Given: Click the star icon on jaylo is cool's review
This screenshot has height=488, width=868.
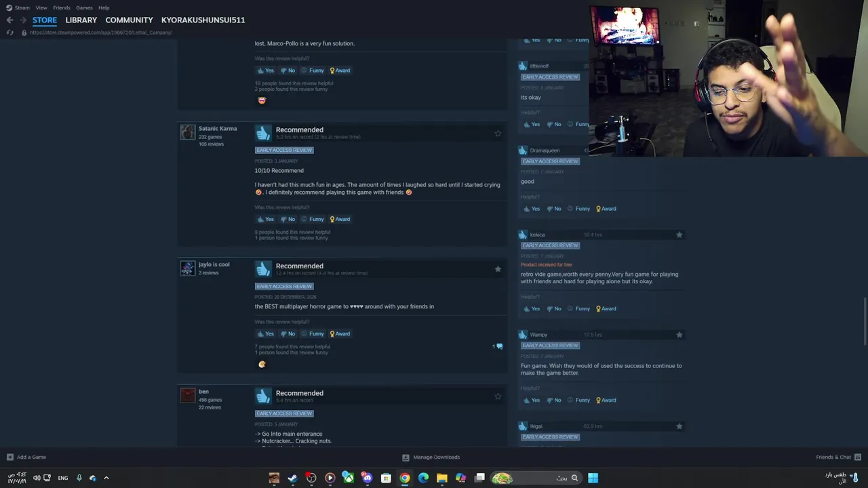Looking at the screenshot, I should click(x=498, y=269).
